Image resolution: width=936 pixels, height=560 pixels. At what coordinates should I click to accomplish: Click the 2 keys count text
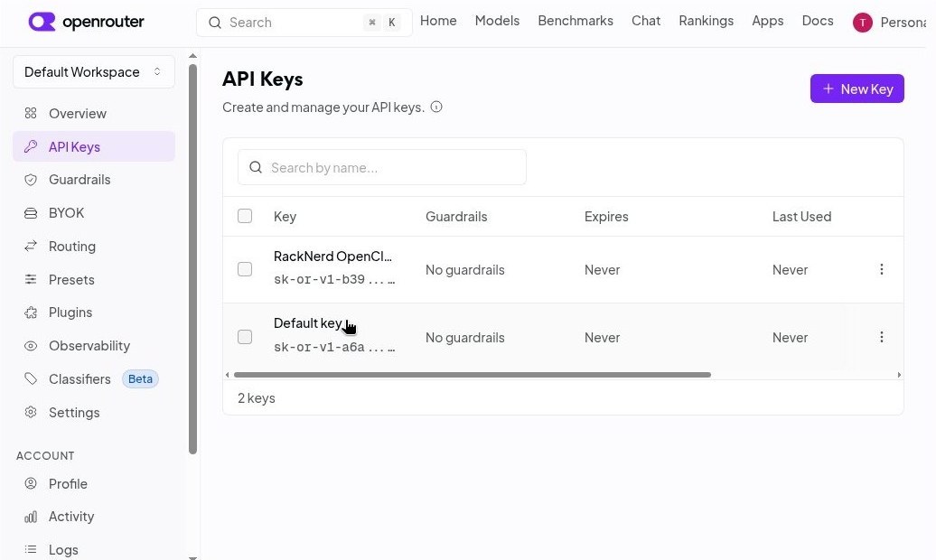pyautogui.click(x=256, y=397)
